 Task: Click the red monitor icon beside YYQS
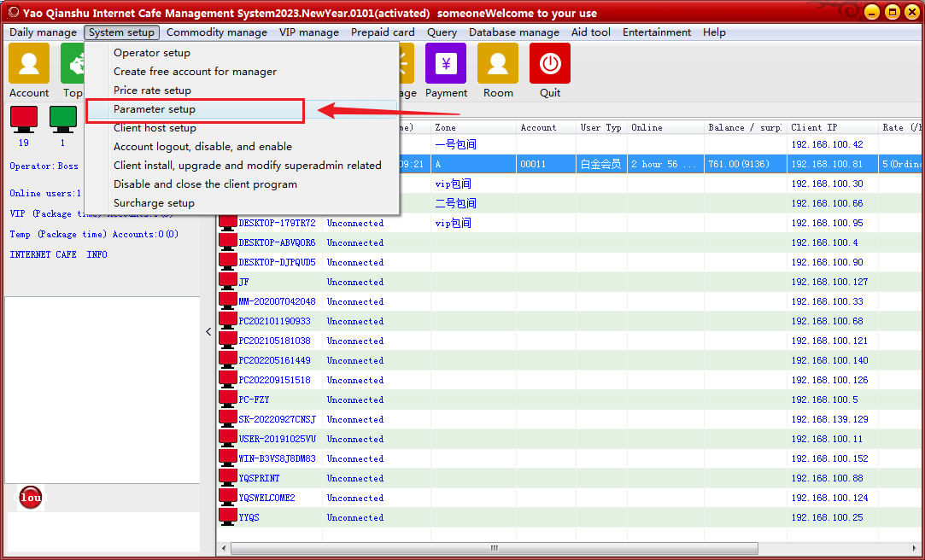click(x=228, y=516)
